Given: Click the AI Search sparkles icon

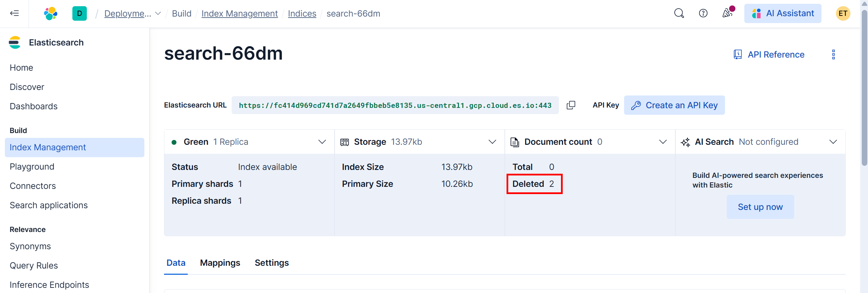Looking at the screenshot, I should click(685, 142).
